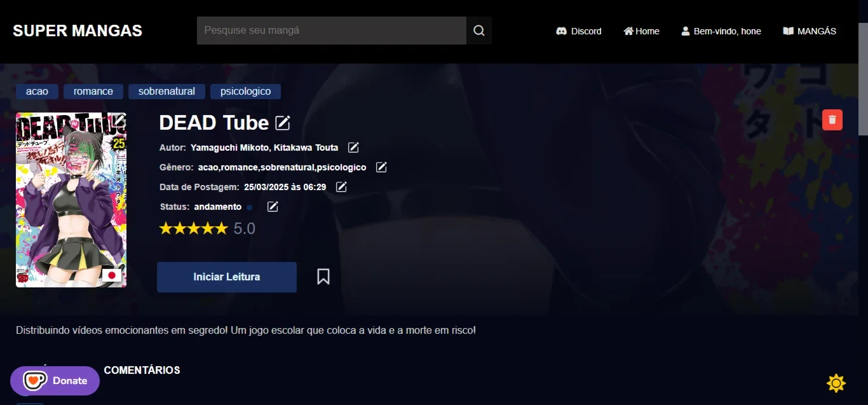Edit the DEAD Tube title pencil icon

click(283, 123)
